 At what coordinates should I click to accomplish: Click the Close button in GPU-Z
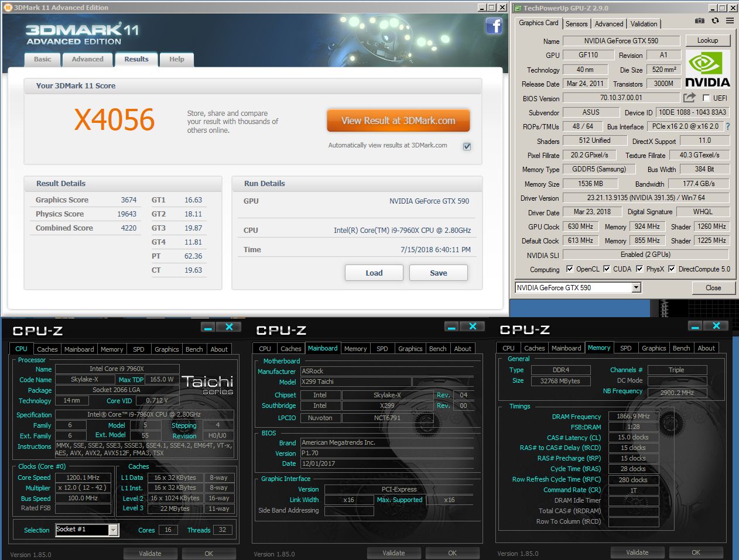(713, 288)
